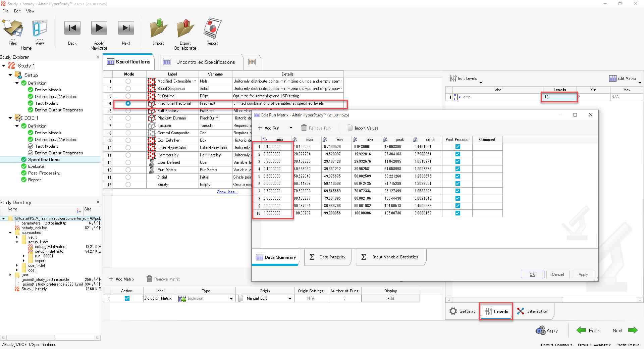Image resolution: width=644 pixels, height=349 pixels.
Task: Click OK in Edit Run Matrix dialog
Action: (x=532, y=275)
